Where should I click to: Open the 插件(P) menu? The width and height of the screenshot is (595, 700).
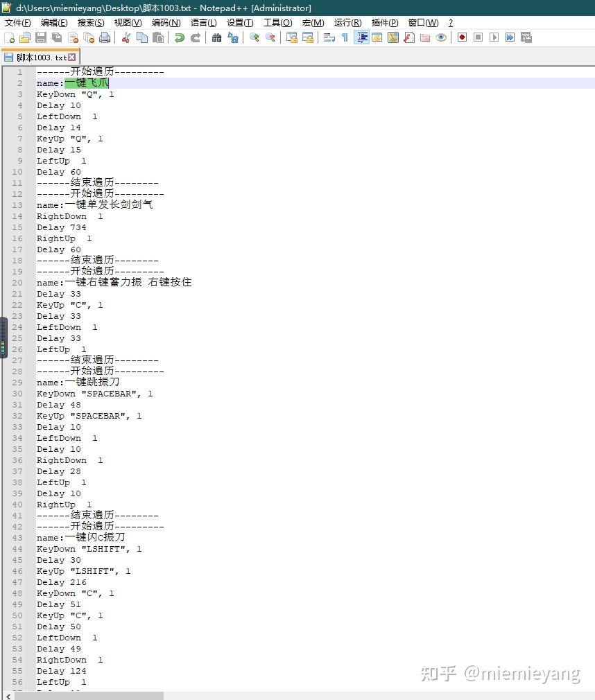pos(385,23)
